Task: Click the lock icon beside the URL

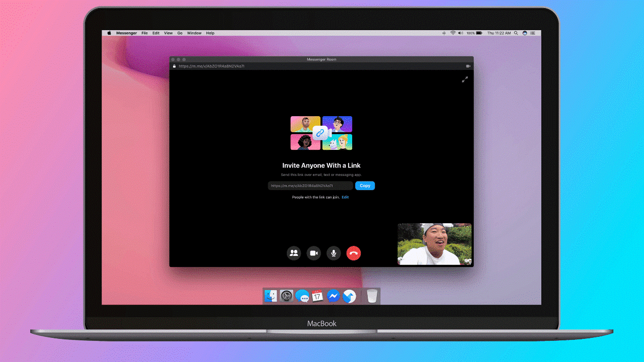Action: pos(175,66)
